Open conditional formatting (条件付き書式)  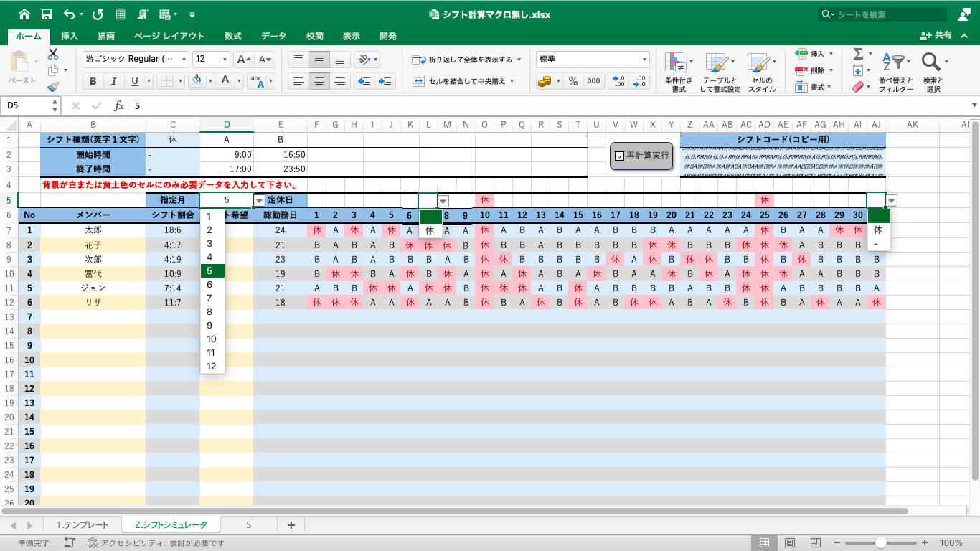tap(679, 72)
